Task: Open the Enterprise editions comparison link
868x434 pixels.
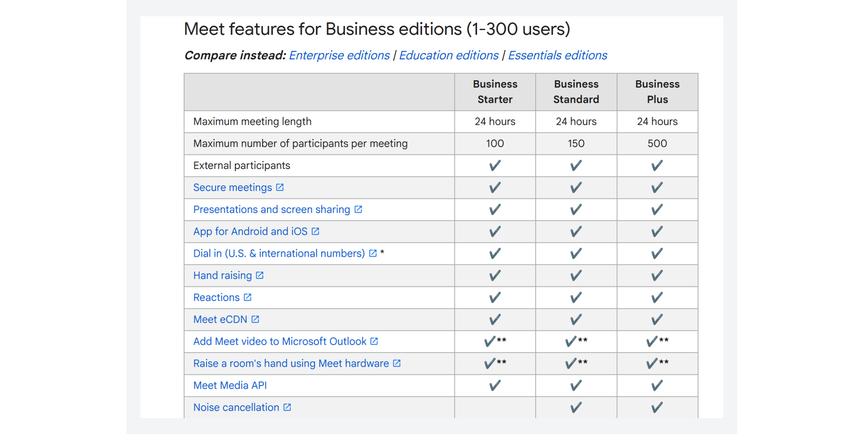Action: tap(339, 56)
